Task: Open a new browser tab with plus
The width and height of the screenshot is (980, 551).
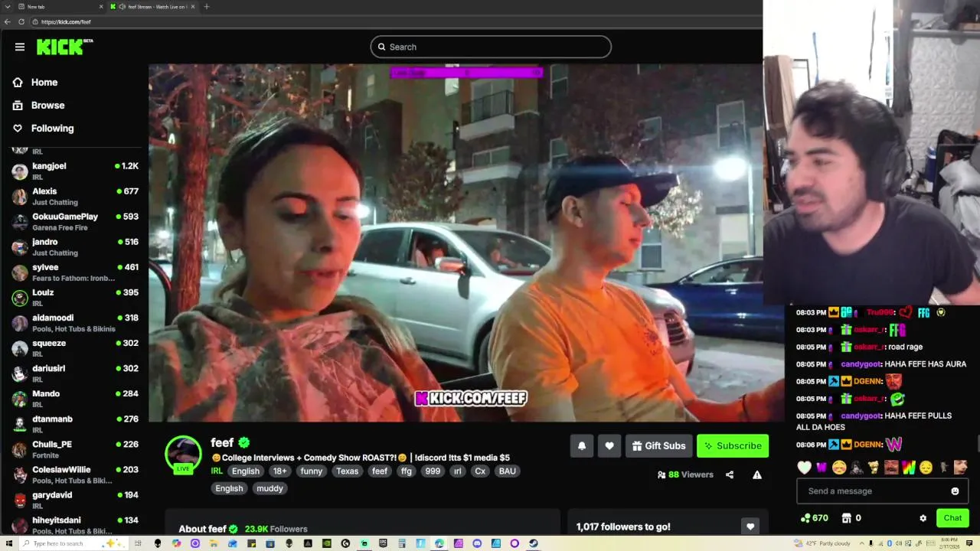Action: tap(206, 7)
